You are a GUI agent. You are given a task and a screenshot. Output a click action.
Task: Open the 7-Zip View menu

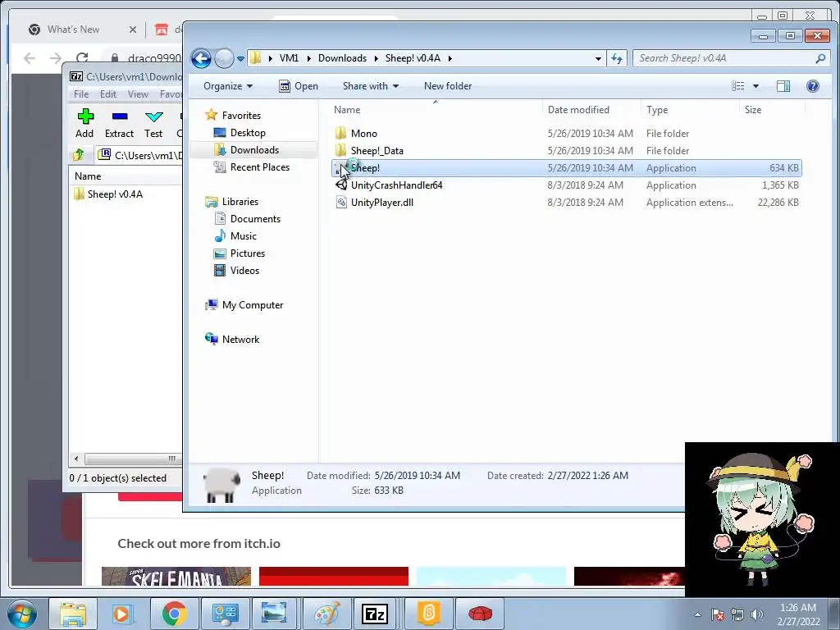138,94
